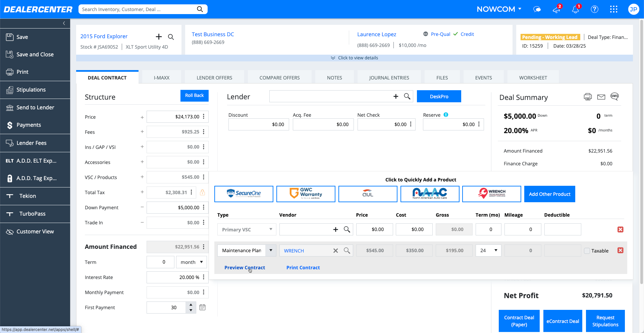Open term month unit dropdown

192,262
